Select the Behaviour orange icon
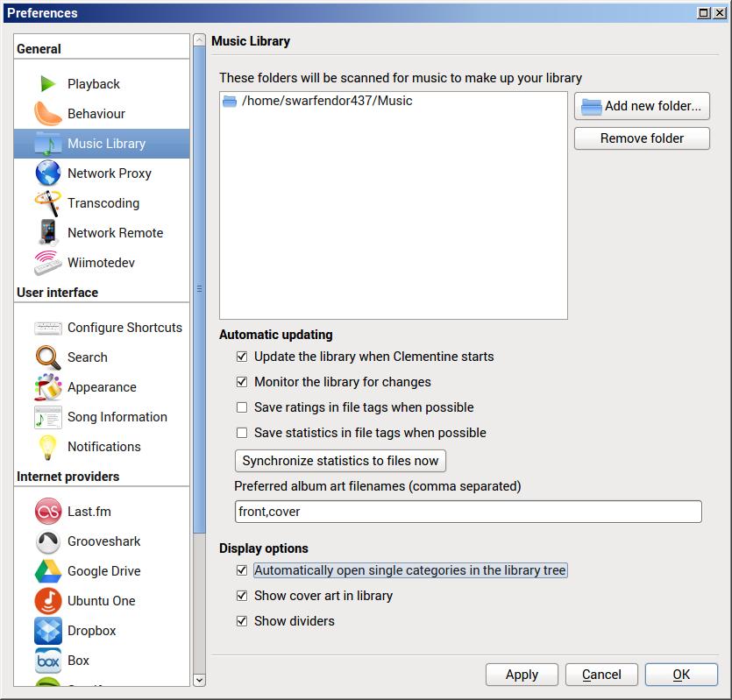Image resolution: width=732 pixels, height=700 pixels. [x=47, y=114]
